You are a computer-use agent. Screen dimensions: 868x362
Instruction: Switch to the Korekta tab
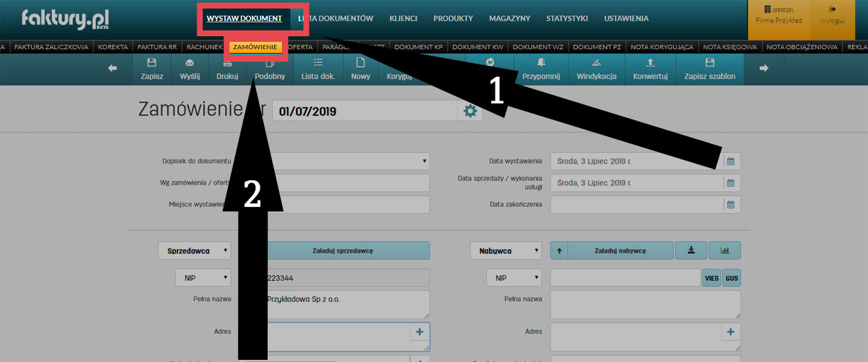(113, 47)
